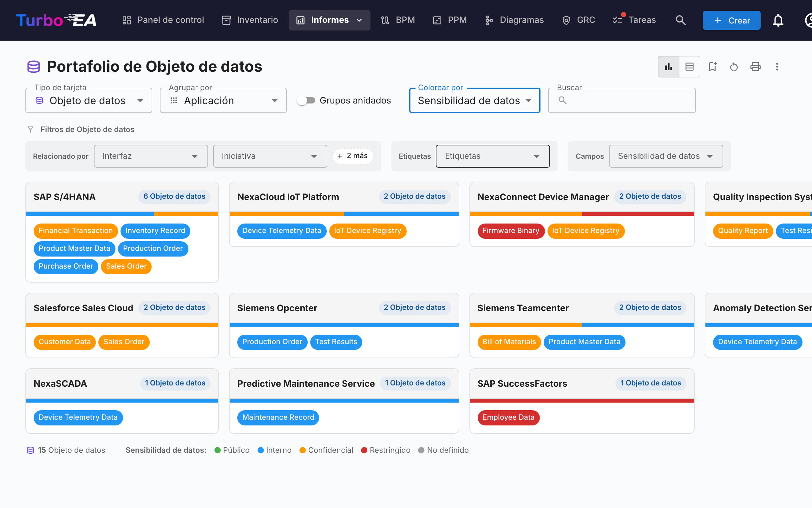
Task: Click the Purchase Order chip
Action: tap(66, 266)
